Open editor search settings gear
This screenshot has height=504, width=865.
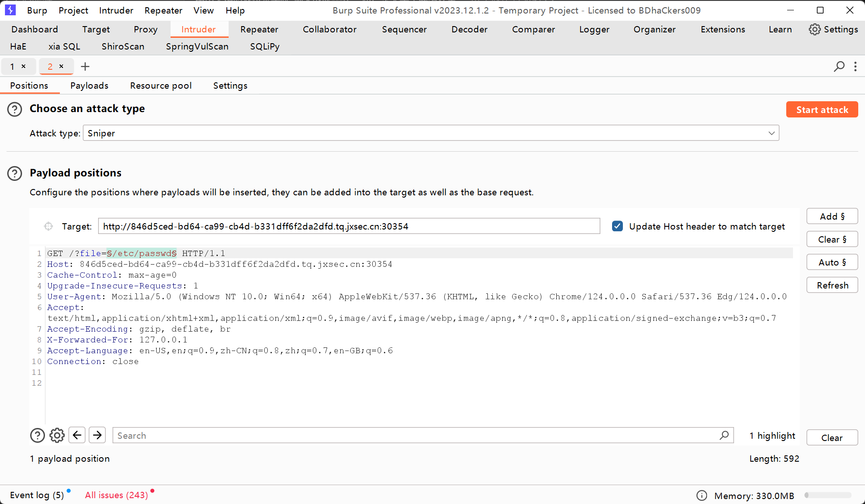[57, 435]
